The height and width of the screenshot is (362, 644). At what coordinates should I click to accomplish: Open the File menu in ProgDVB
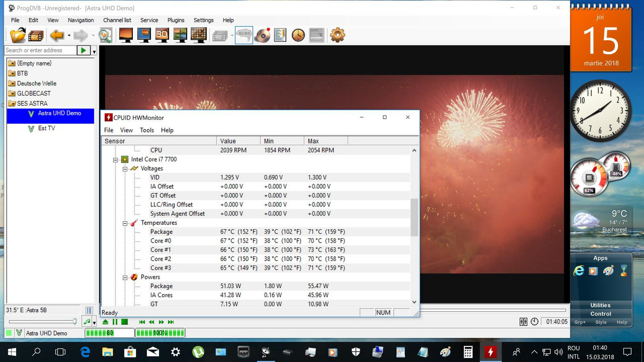tap(15, 20)
